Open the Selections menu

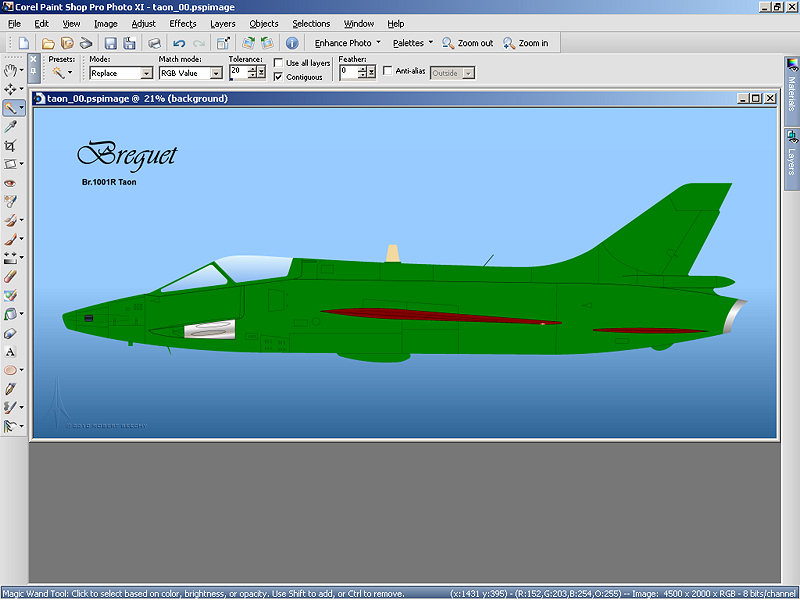[x=311, y=23]
